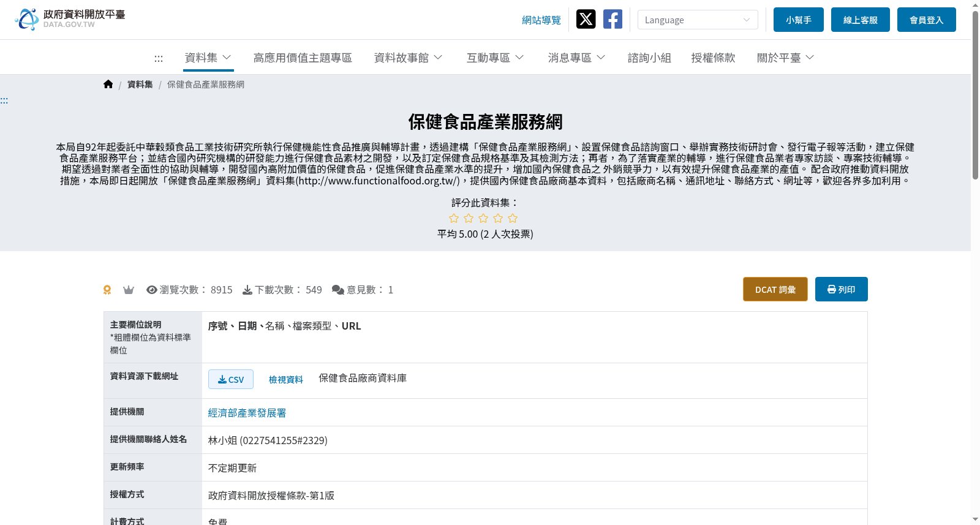Click the comments icon for 意見數
980x525 pixels.
[x=338, y=290]
